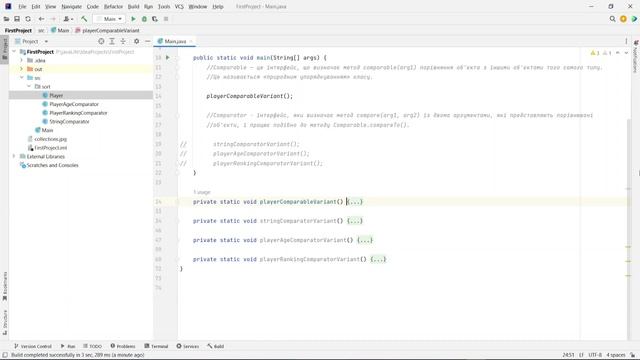Open the Version Control tool window

click(33, 346)
